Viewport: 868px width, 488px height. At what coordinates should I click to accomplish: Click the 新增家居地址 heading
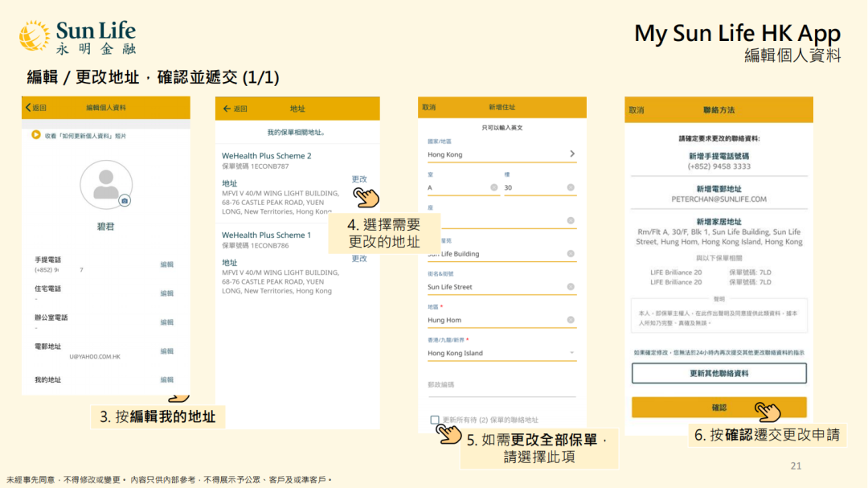719,222
